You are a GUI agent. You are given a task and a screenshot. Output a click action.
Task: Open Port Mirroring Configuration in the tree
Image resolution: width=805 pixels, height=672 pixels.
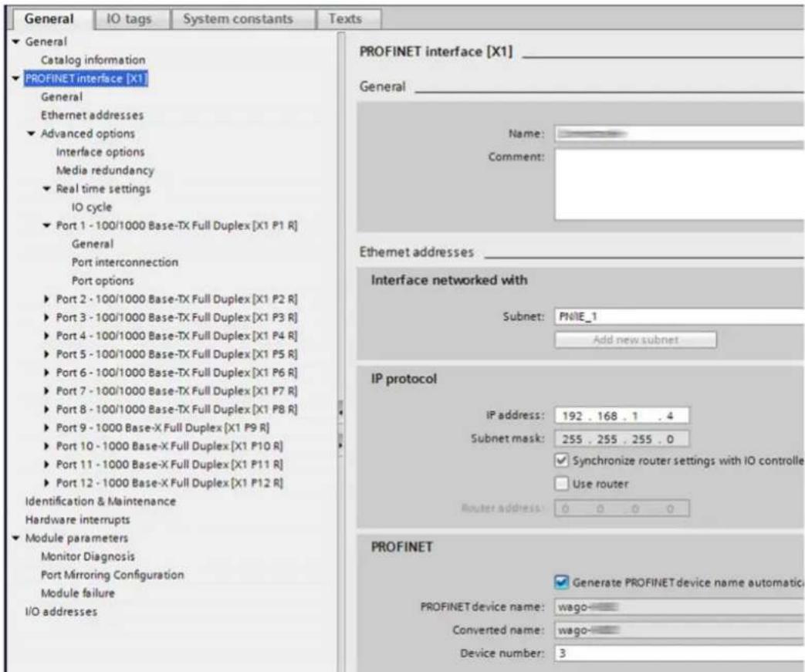(x=113, y=575)
